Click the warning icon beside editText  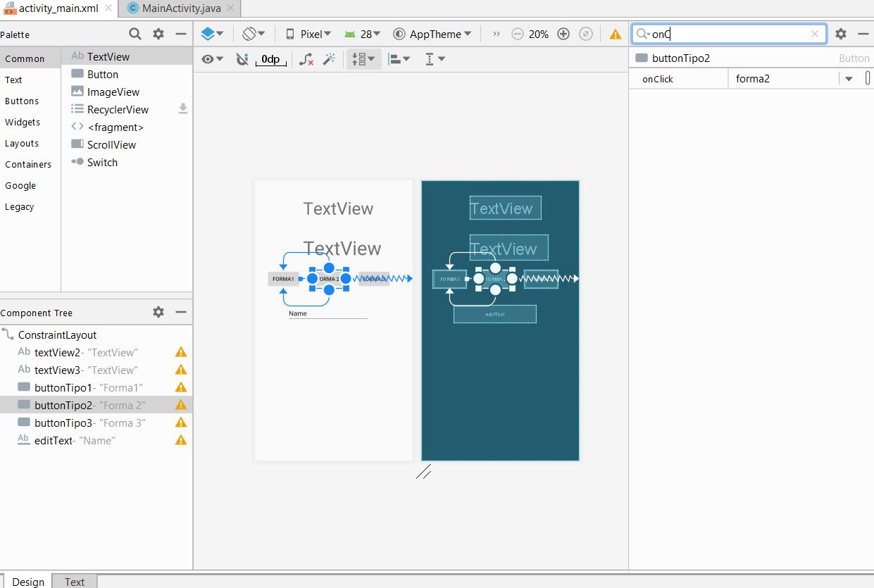(x=181, y=440)
